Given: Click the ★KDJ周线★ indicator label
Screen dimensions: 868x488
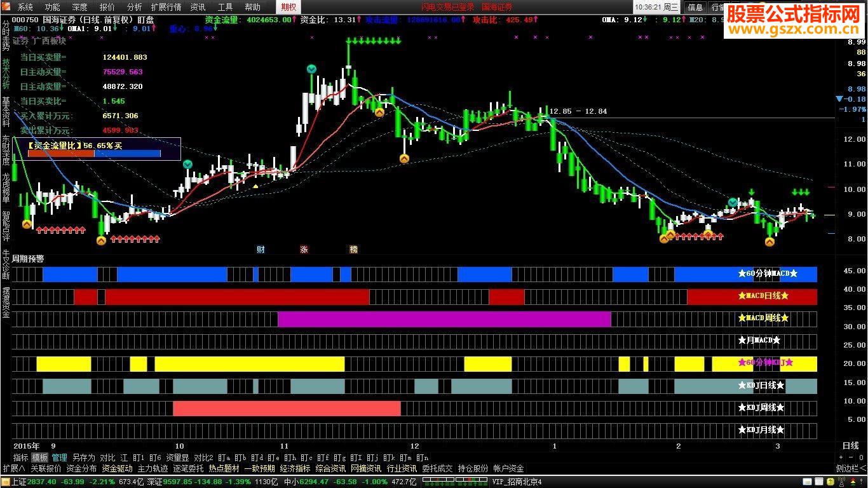Looking at the screenshot, I should pos(761,408).
